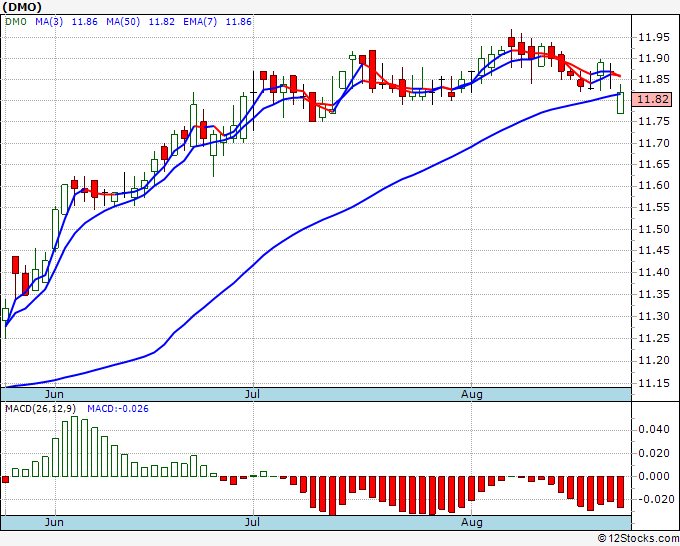The image size is (680, 546).
Task: Click the 0.000 MACD axis label
Action: click(x=654, y=476)
